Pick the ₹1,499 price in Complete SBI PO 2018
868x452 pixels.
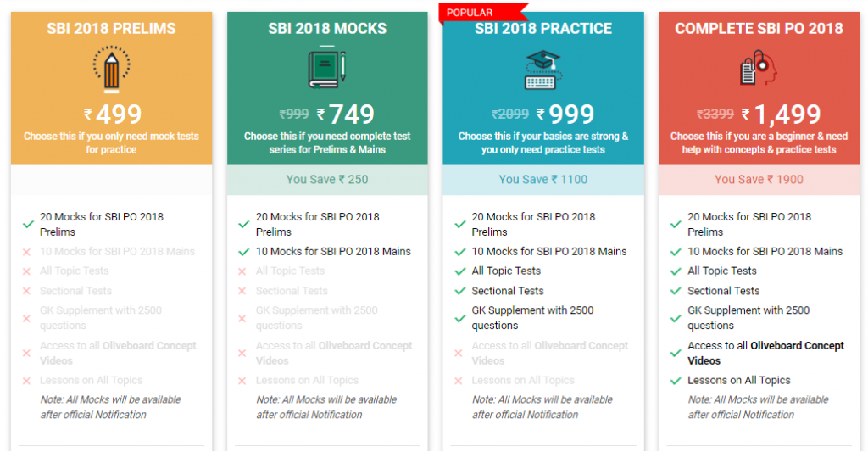click(781, 114)
